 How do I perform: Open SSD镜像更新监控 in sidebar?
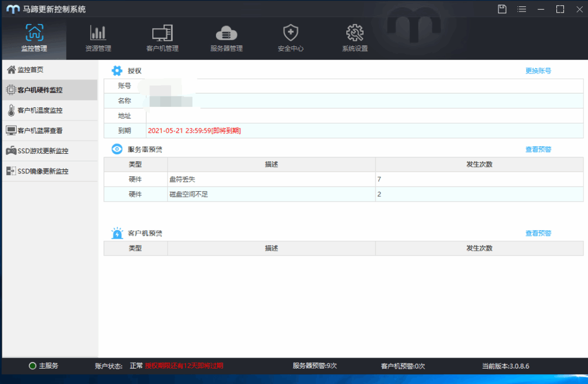49,171
